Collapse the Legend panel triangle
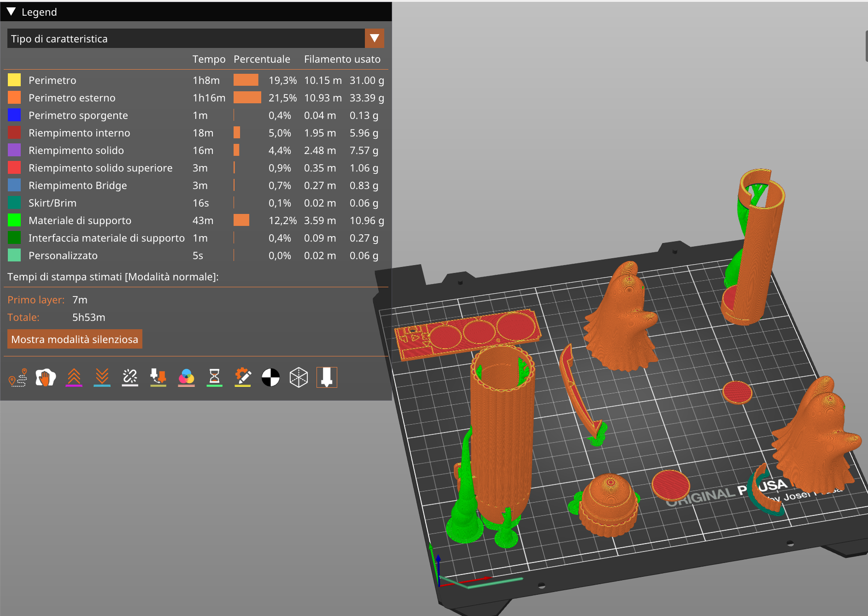Viewport: 868px width, 616px height. point(12,12)
